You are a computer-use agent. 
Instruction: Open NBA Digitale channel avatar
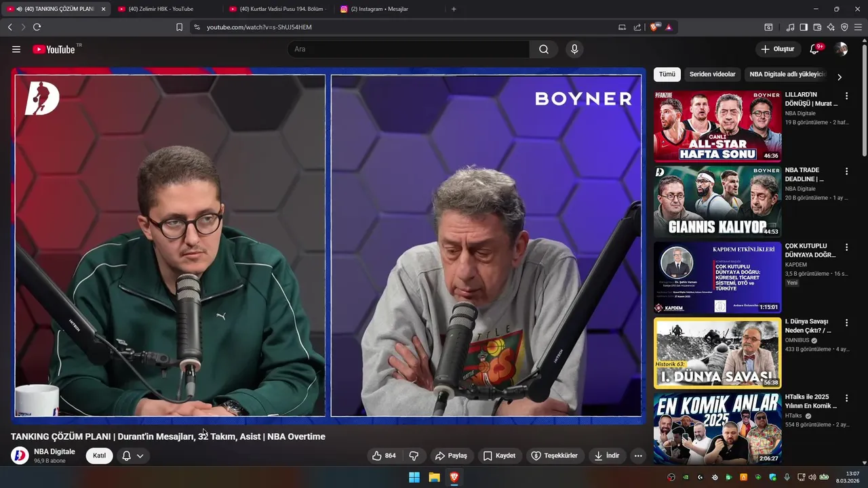coord(20,455)
